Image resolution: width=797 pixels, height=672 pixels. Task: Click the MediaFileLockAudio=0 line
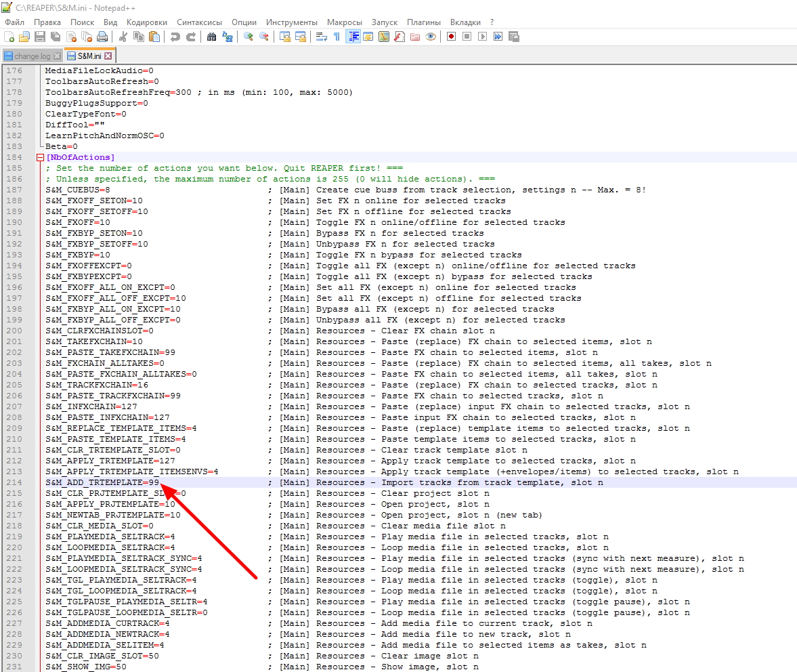pyautogui.click(x=99, y=70)
